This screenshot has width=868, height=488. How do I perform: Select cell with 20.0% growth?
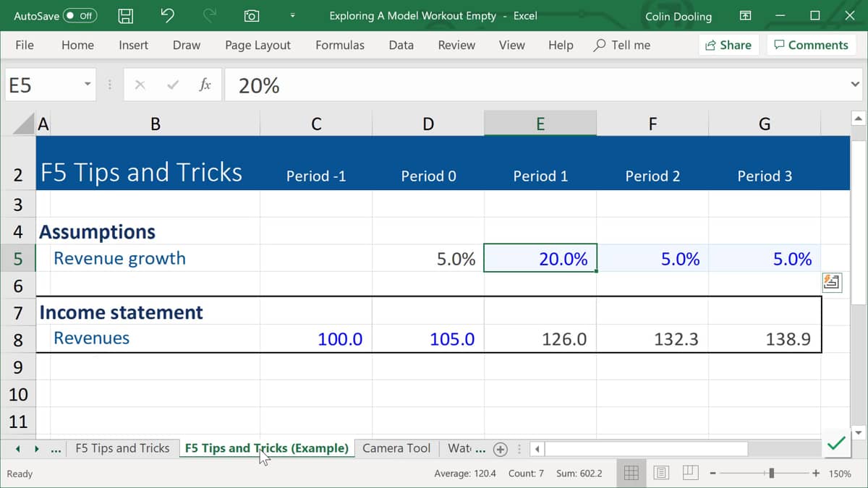pyautogui.click(x=540, y=259)
